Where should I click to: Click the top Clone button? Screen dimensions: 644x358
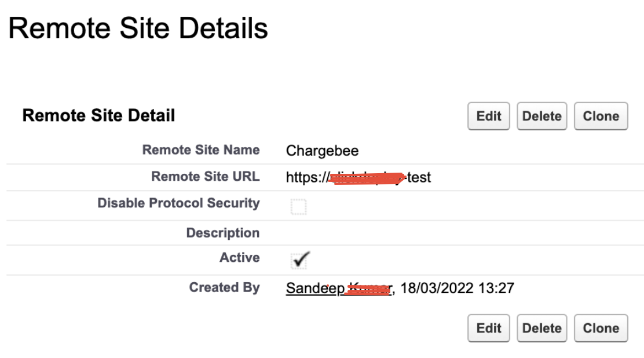tap(601, 116)
